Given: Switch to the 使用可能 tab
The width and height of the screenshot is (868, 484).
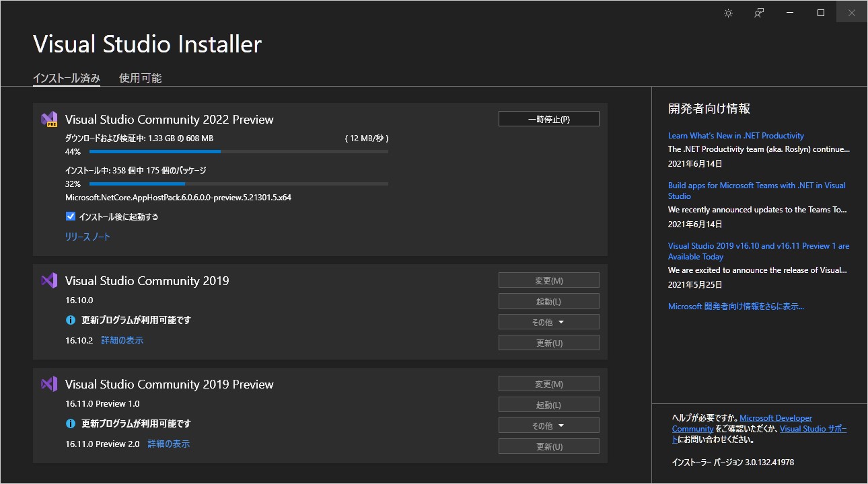Looking at the screenshot, I should pos(139,77).
